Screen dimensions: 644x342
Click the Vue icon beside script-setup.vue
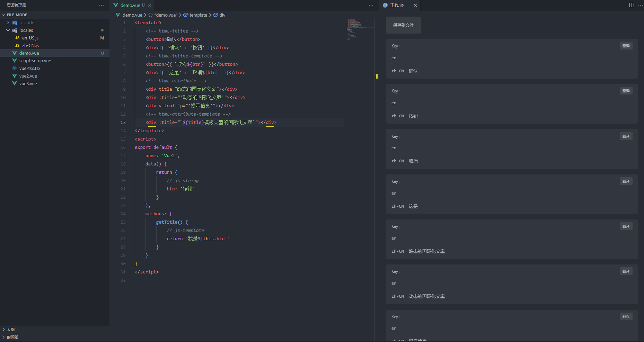[x=15, y=61]
